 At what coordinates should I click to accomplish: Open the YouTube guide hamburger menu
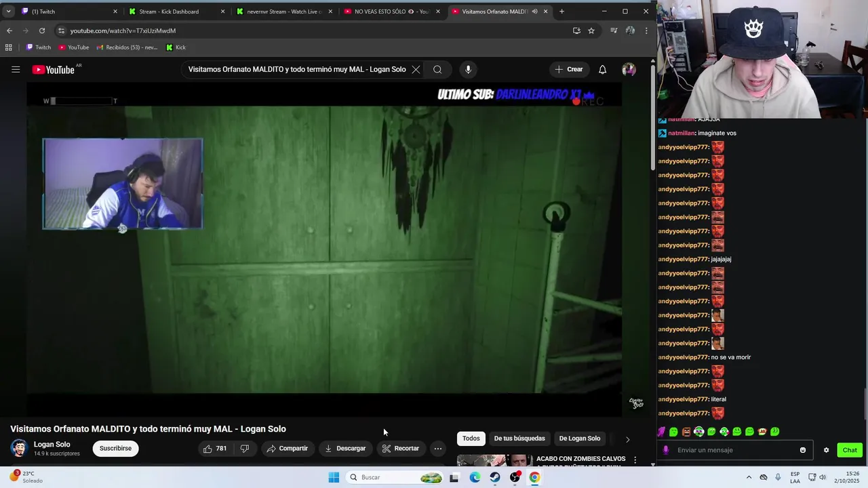pyautogui.click(x=16, y=69)
